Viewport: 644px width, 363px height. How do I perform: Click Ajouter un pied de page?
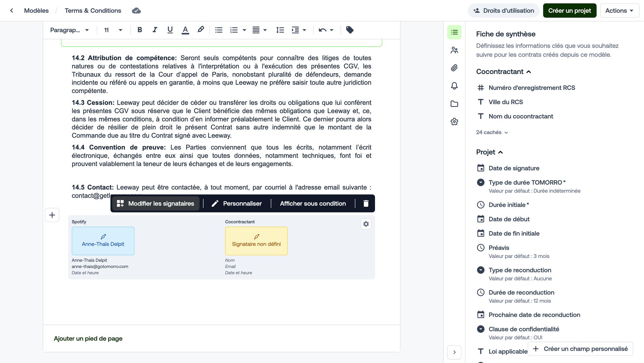(88, 339)
